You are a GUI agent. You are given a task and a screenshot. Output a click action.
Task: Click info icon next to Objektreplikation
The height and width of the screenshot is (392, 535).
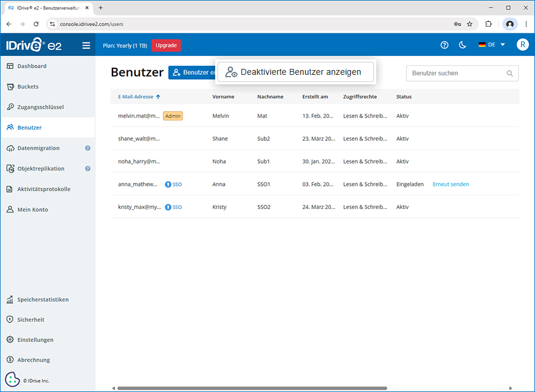[87, 169]
